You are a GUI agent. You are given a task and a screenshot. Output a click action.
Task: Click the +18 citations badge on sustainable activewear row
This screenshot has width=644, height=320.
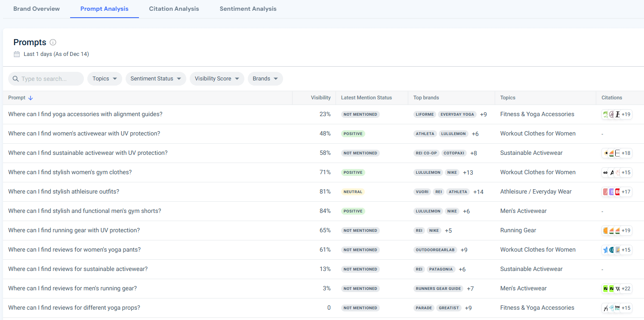626,153
